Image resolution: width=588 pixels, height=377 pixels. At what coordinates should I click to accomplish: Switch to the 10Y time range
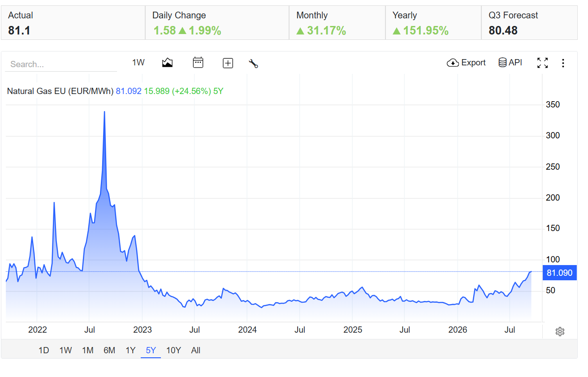click(173, 351)
